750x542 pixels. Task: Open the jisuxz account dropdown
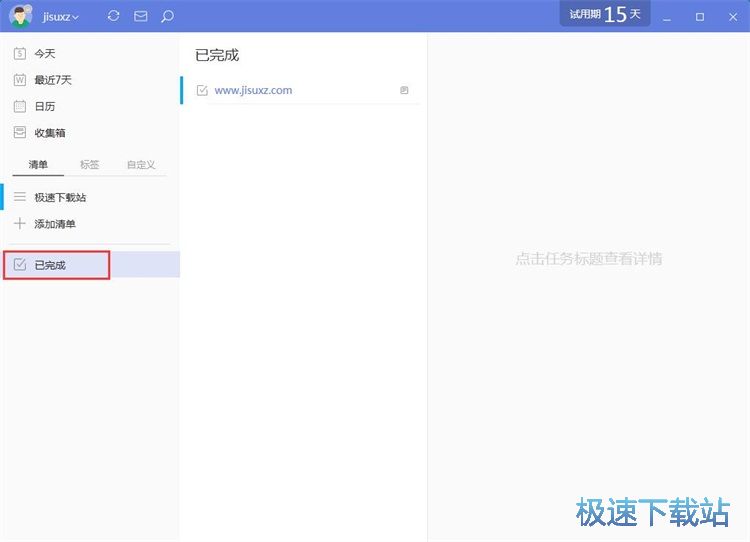(x=61, y=17)
